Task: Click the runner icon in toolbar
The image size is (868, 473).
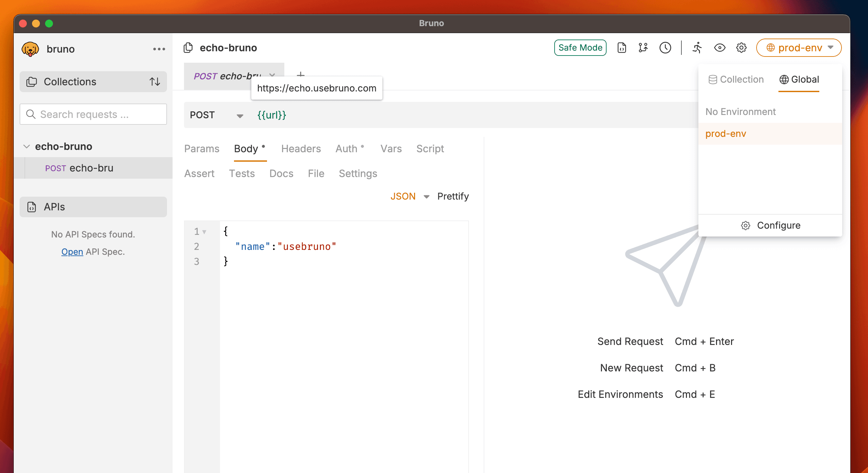Action: click(697, 48)
